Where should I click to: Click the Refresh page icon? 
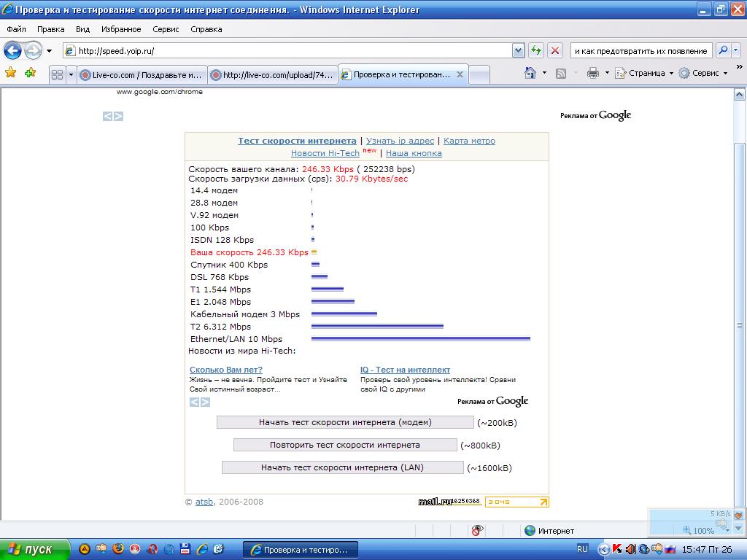coord(536,50)
